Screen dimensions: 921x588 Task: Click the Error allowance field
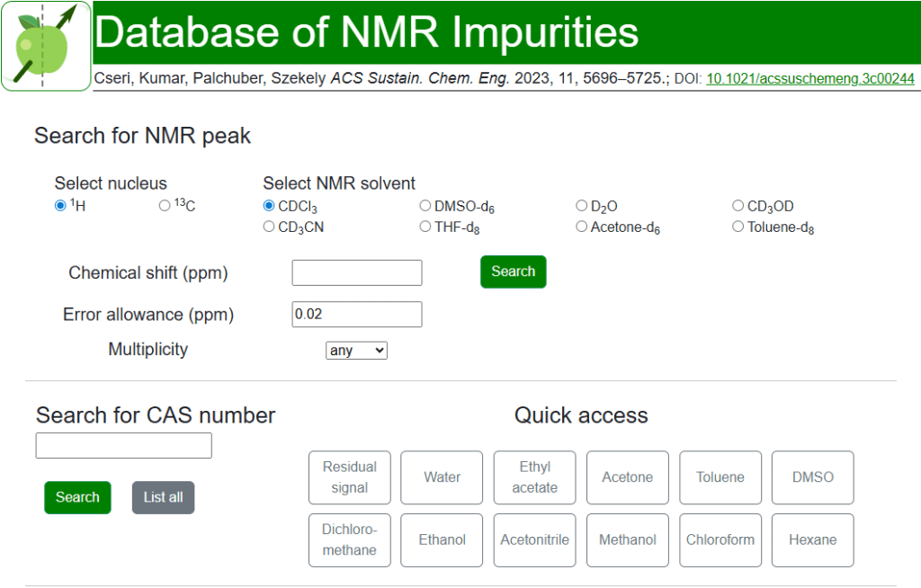pyautogui.click(x=357, y=315)
